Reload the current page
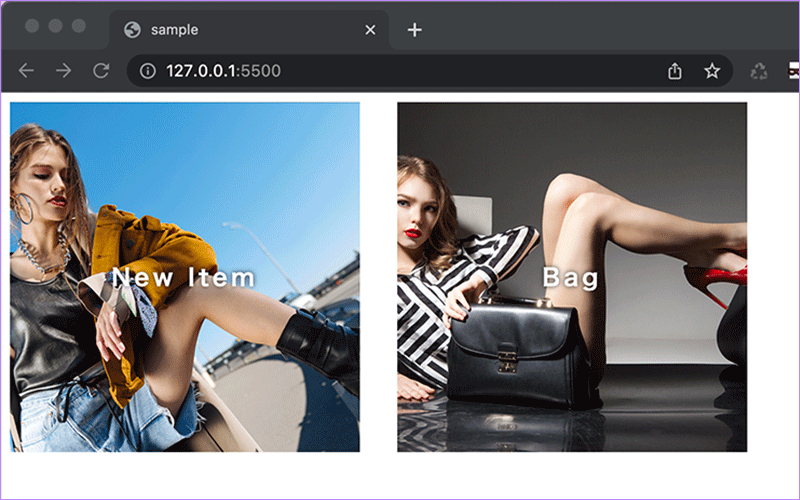Image resolution: width=800 pixels, height=500 pixels. click(x=100, y=71)
